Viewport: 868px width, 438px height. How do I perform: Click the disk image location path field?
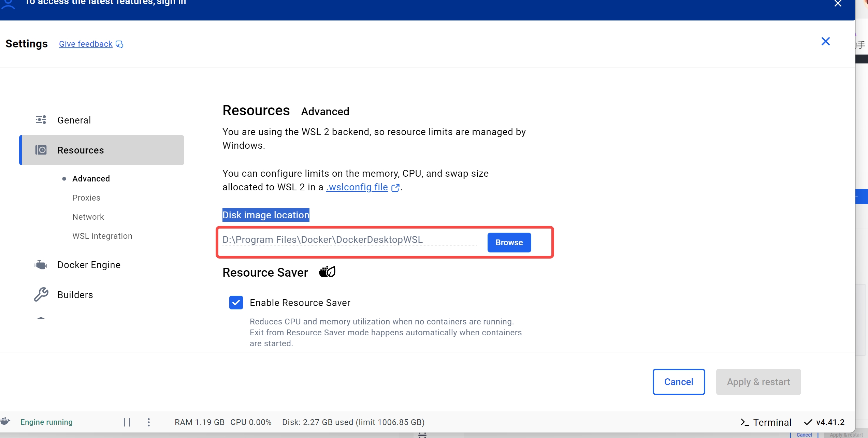(x=349, y=240)
